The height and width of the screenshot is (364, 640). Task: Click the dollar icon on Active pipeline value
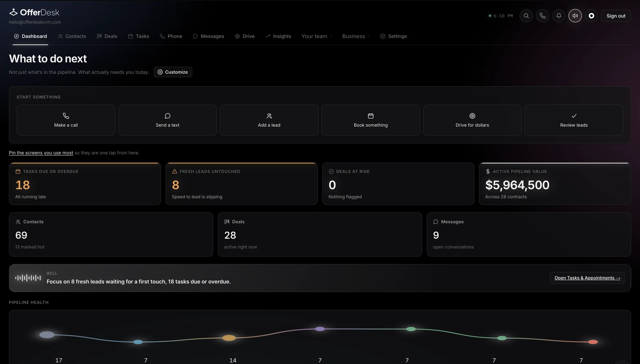[x=488, y=171]
